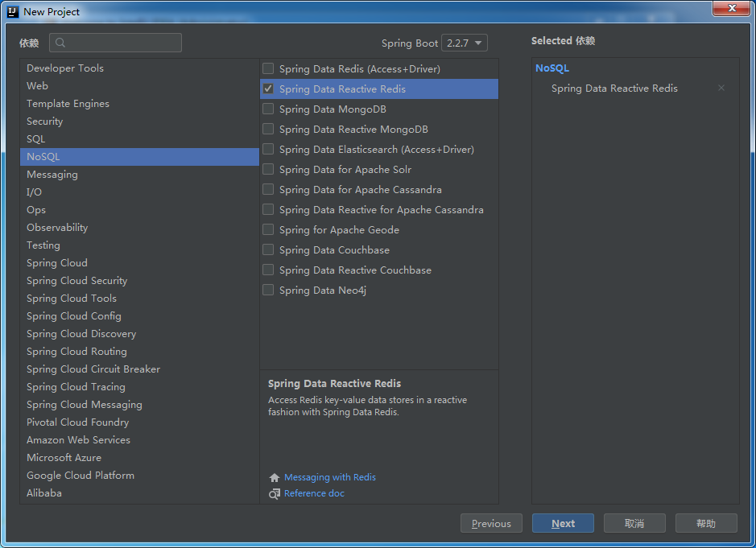This screenshot has width=756, height=548.
Task: Enable Spring for Apache Geode
Action: click(268, 229)
